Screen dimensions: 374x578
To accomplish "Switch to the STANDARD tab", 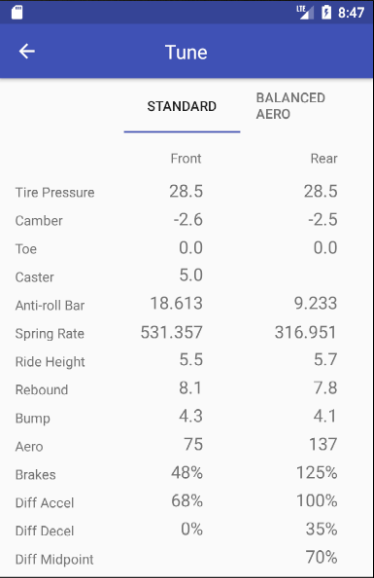I will coord(182,106).
